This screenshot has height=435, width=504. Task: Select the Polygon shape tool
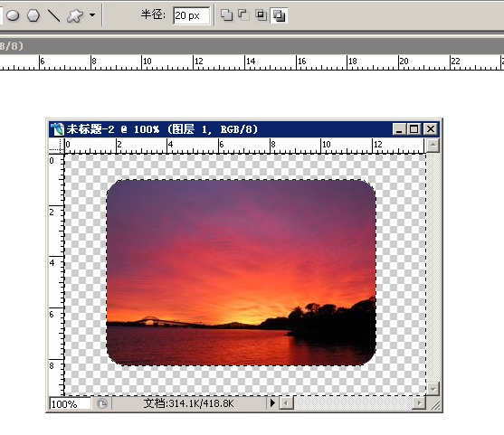click(33, 15)
